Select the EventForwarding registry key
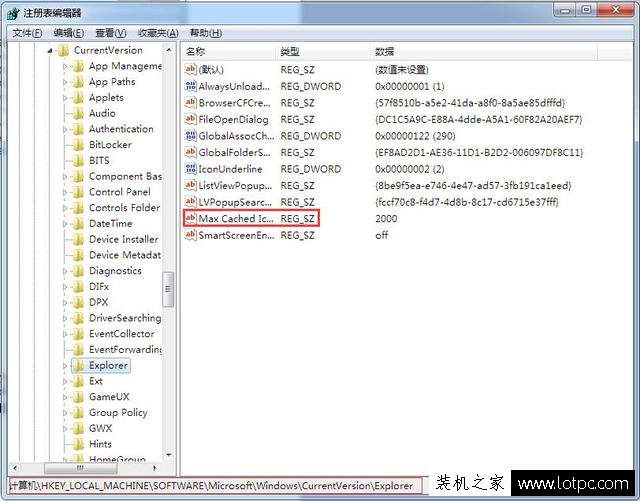This screenshot has width=640, height=501. [x=125, y=350]
